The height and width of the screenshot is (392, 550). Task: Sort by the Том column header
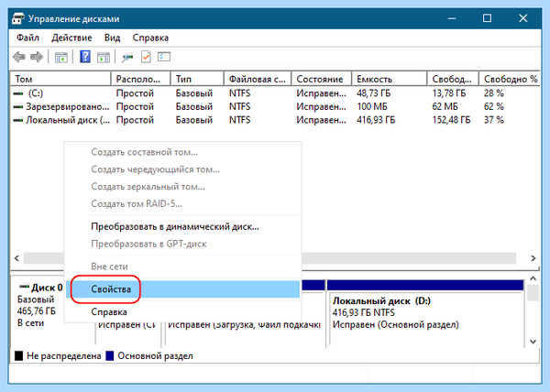point(60,79)
